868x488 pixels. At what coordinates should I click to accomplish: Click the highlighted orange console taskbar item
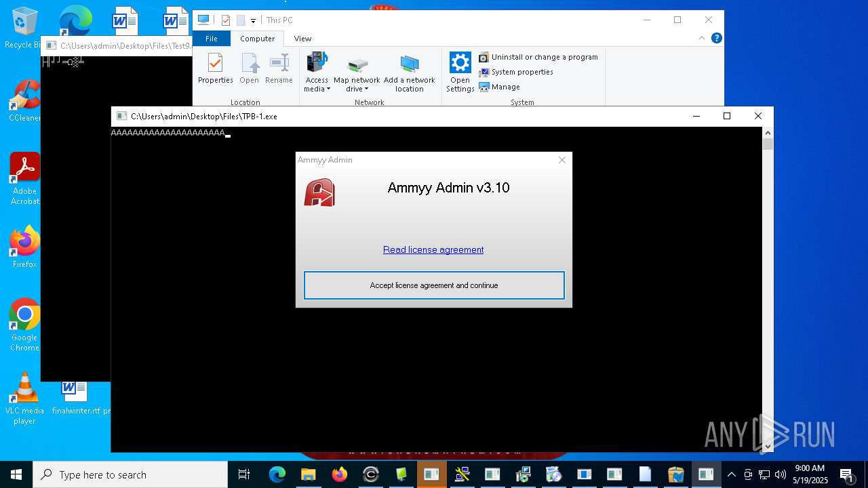point(431,474)
